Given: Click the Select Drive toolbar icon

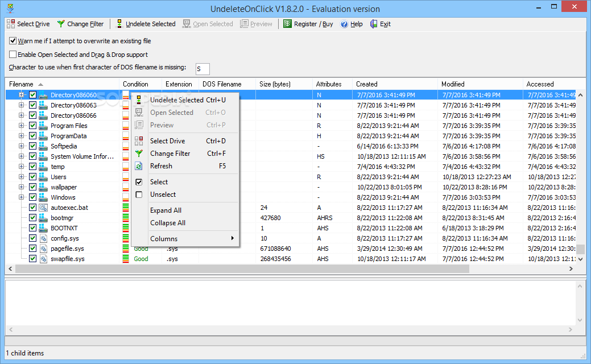Looking at the screenshot, I should tap(11, 24).
